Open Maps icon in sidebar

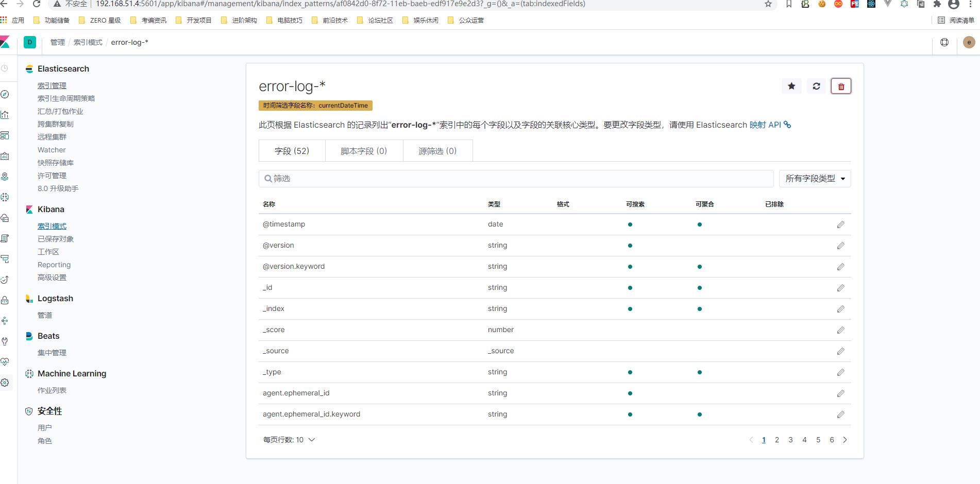tap(5, 177)
